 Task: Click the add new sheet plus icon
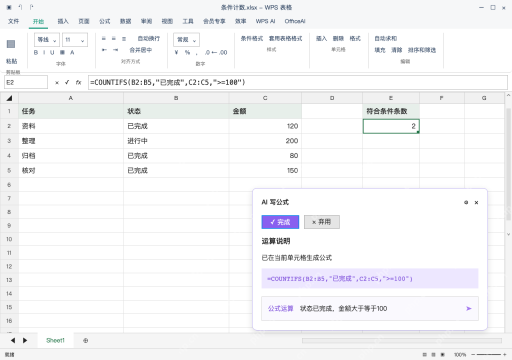point(86,341)
